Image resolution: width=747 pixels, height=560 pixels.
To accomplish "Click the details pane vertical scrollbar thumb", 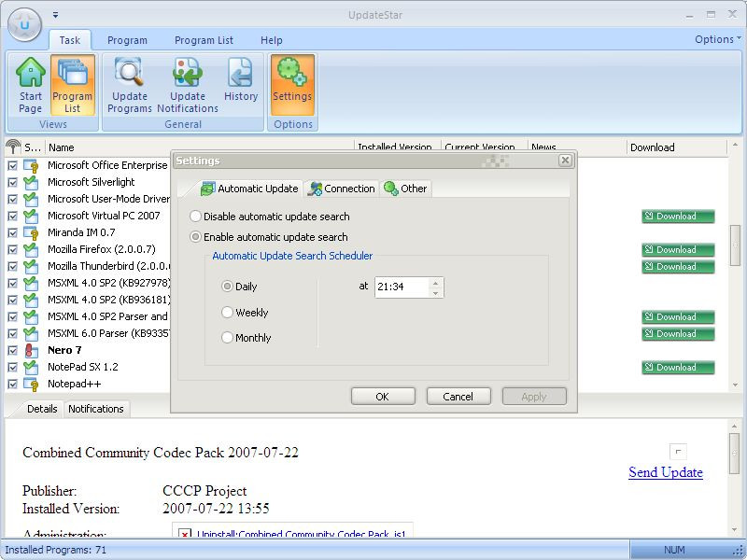I will [734, 453].
